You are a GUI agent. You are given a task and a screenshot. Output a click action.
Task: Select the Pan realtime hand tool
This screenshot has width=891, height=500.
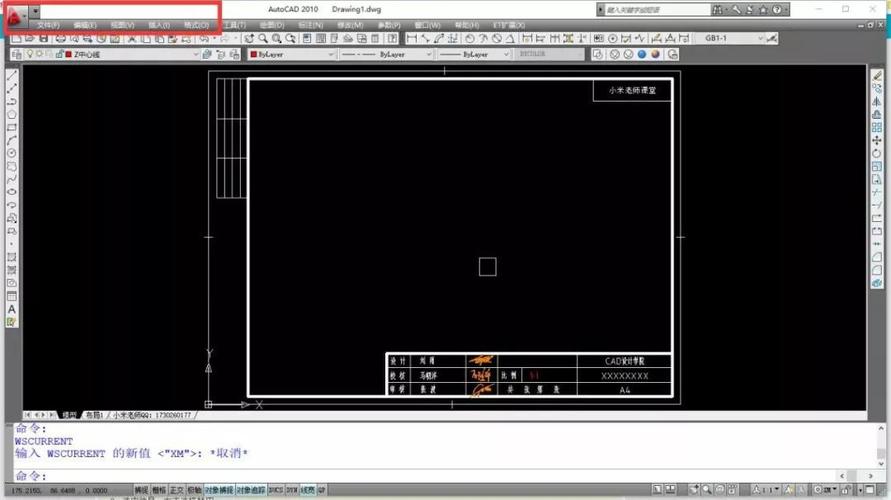click(249, 39)
